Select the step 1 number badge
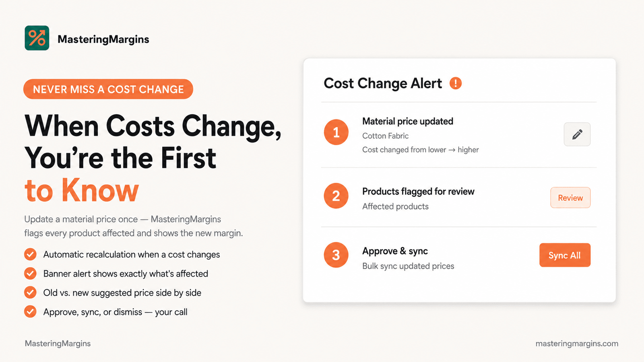The height and width of the screenshot is (362, 644). pyautogui.click(x=336, y=132)
